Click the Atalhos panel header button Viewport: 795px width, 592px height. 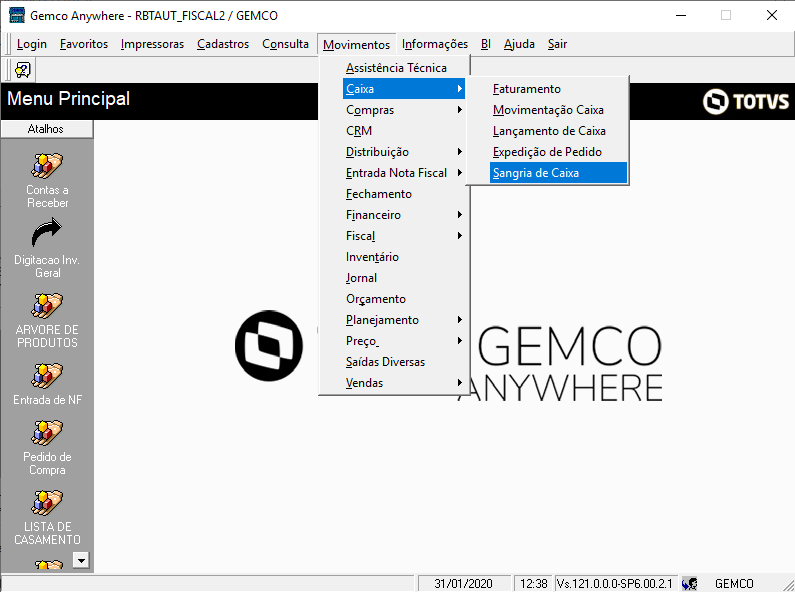(x=47, y=129)
